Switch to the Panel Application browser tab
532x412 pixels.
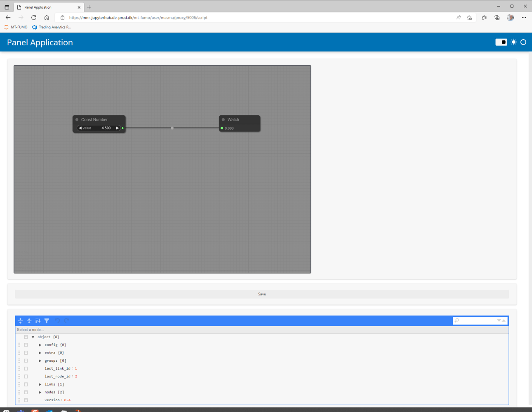pos(45,7)
